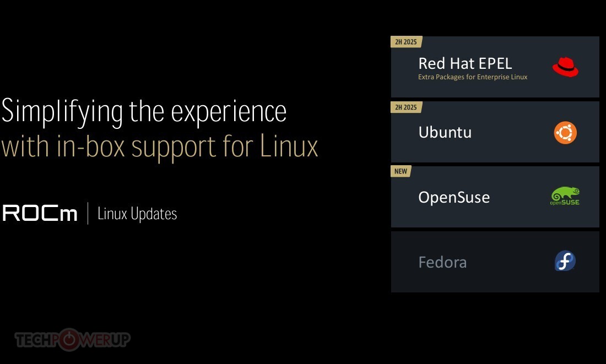The width and height of the screenshot is (606, 364).
Task: Click the TechPowerUp watermark logo
Action: pos(73,340)
